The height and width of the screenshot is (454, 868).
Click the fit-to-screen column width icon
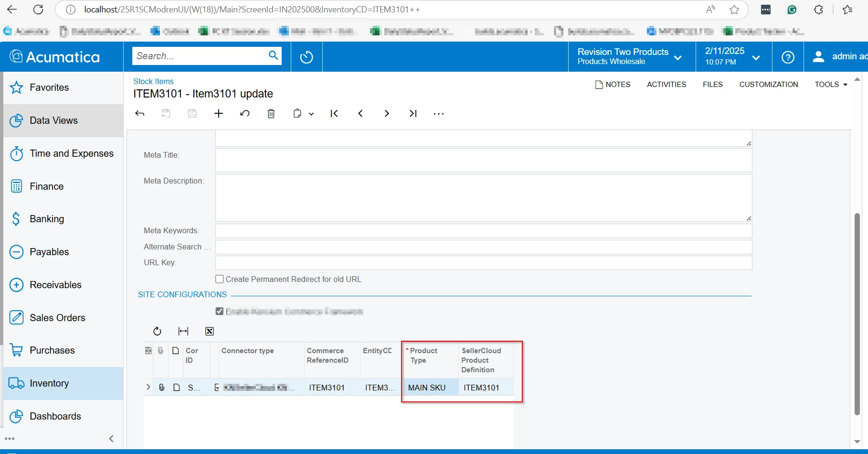point(183,331)
